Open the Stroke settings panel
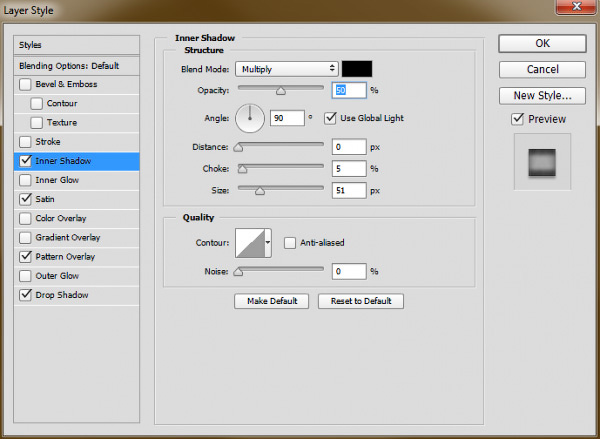Screen dimensions: 600x439 (x=48, y=142)
